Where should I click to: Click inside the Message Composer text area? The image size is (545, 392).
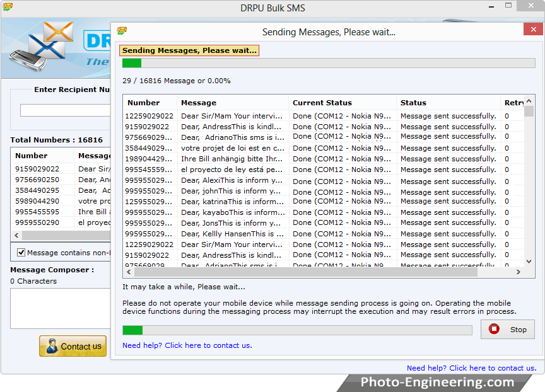[x=61, y=308]
